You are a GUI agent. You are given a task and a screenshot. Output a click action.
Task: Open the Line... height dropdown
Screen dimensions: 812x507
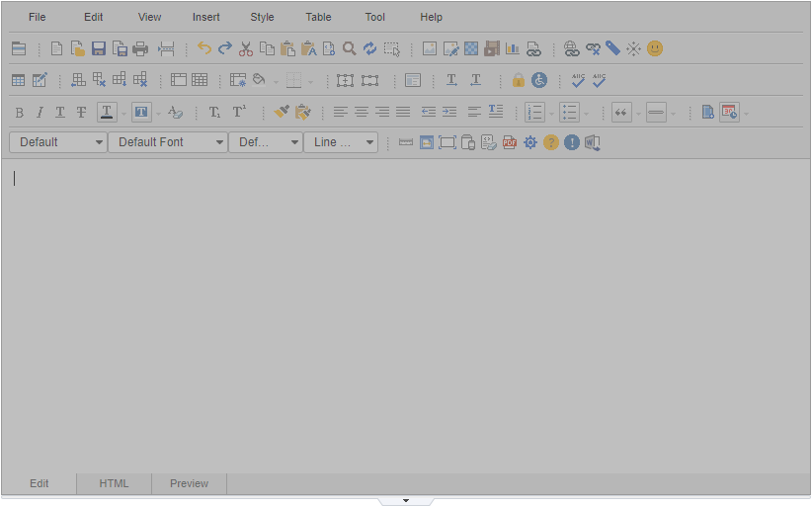point(341,142)
